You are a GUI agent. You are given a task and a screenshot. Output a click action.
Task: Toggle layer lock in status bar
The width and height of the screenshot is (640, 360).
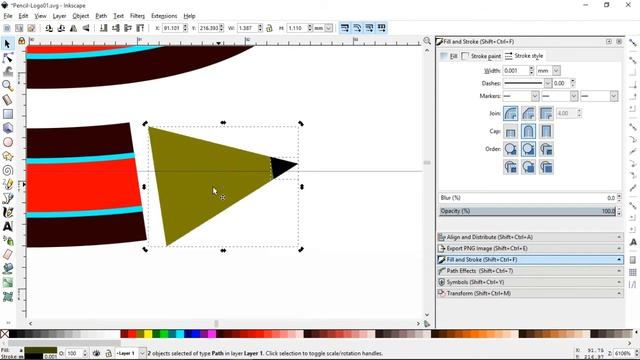coord(108,353)
